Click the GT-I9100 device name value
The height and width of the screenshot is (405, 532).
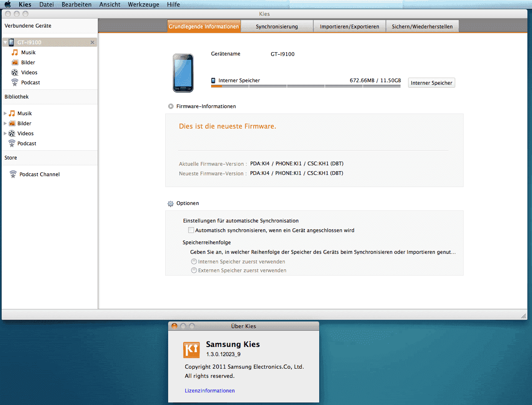[x=282, y=54]
